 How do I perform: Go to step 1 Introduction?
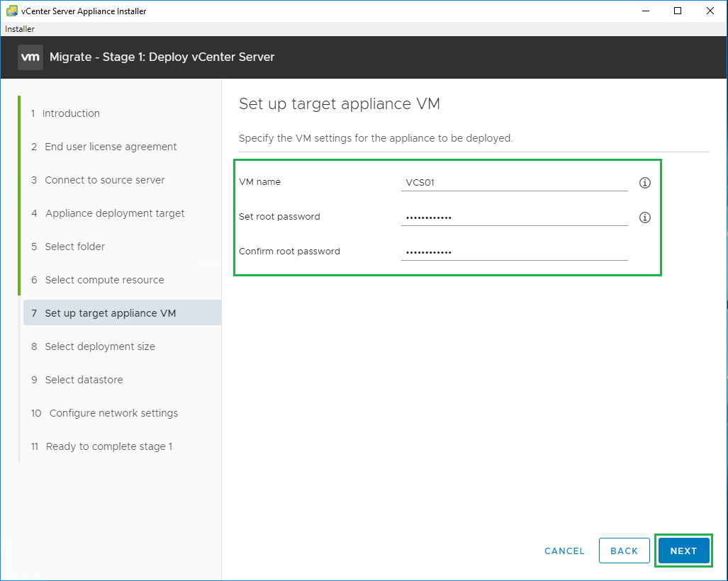70,113
